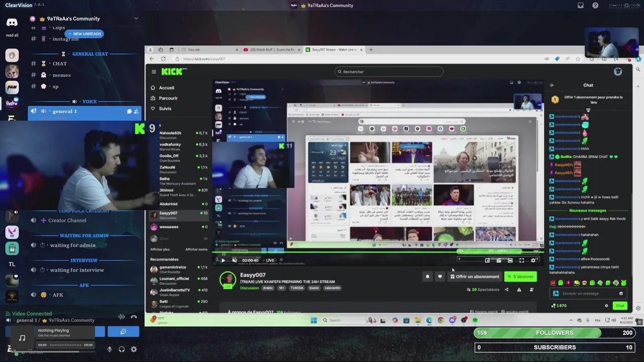The width and height of the screenshot is (644, 362).
Task: Click S'abonner button
Action: [521, 277]
